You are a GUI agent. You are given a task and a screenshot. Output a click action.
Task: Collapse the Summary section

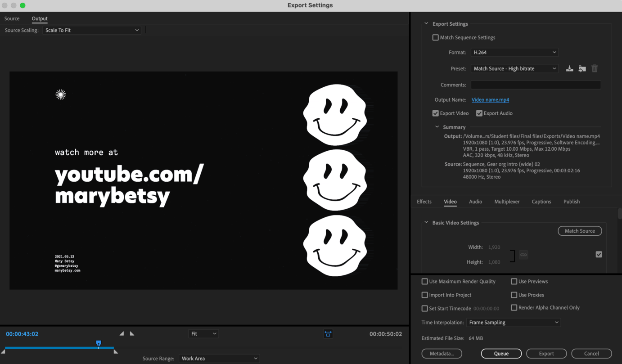437,127
